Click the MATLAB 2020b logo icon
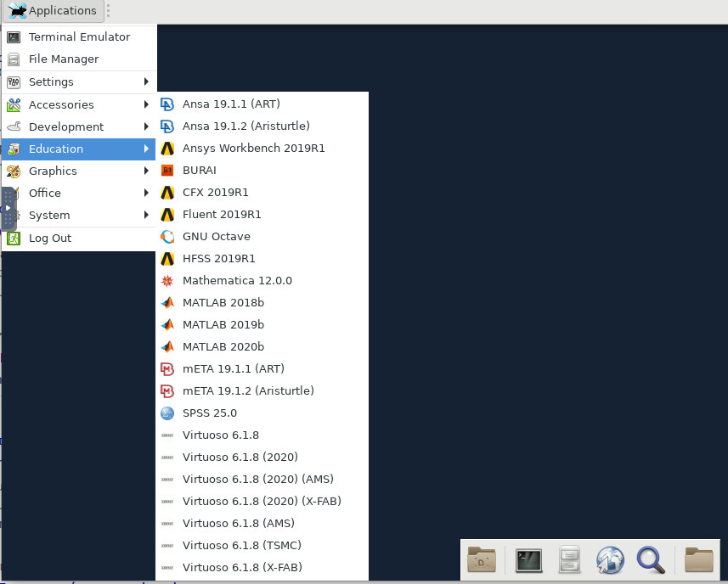This screenshot has height=584, width=728. [167, 346]
